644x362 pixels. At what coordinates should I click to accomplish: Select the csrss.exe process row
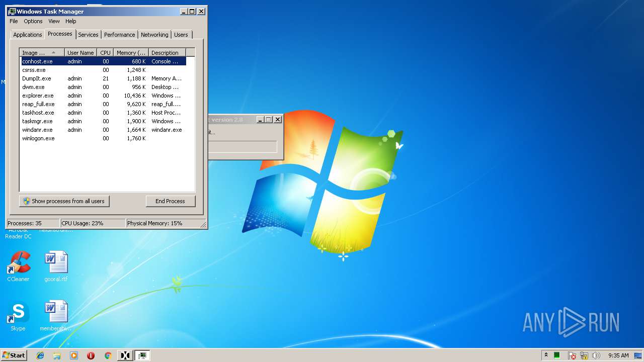click(103, 70)
